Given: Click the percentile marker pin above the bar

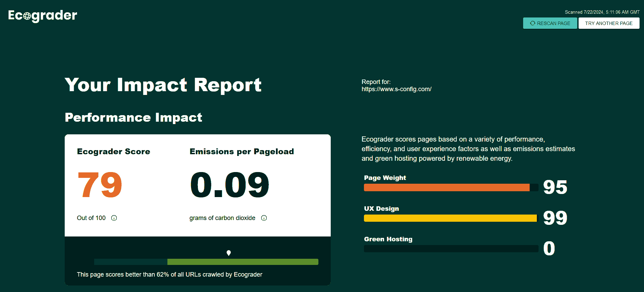Looking at the screenshot, I should (x=229, y=253).
